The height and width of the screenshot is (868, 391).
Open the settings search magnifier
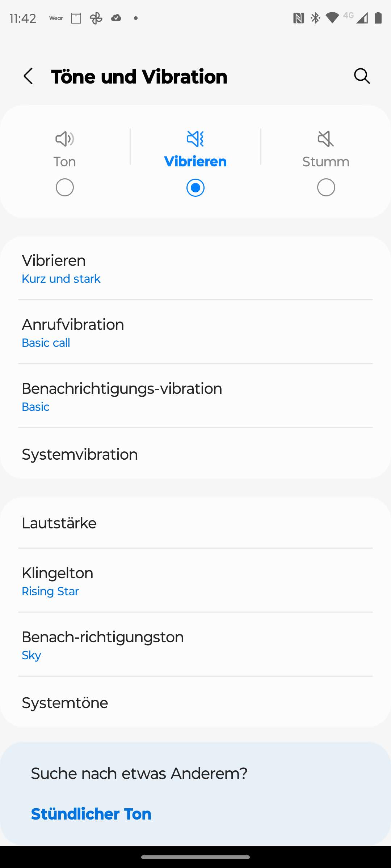tap(362, 76)
